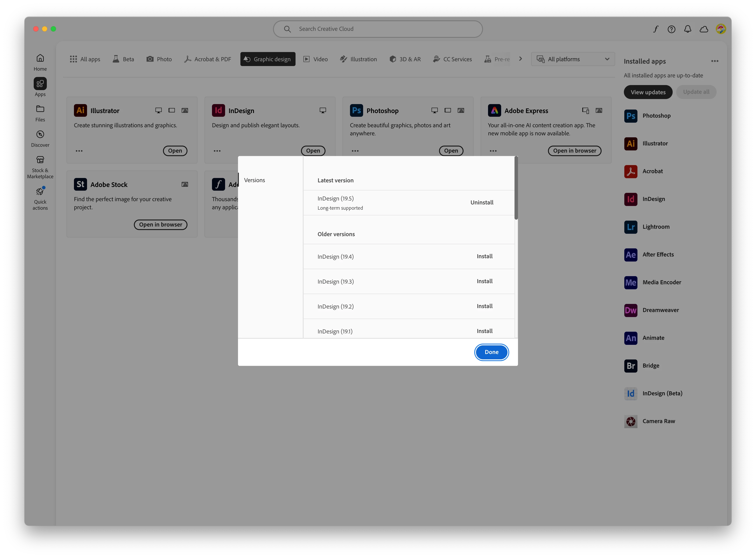The height and width of the screenshot is (558, 756).
Task: Select Bridge in Installed apps
Action: point(642,366)
